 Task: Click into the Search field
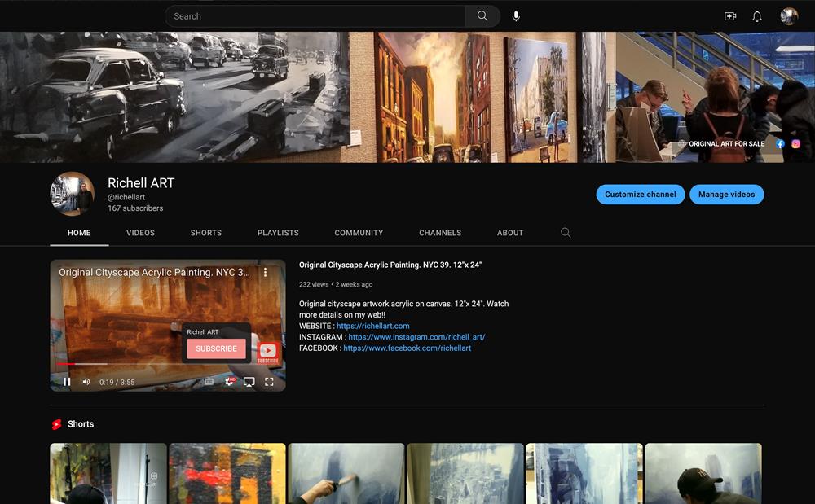click(315, 16)
